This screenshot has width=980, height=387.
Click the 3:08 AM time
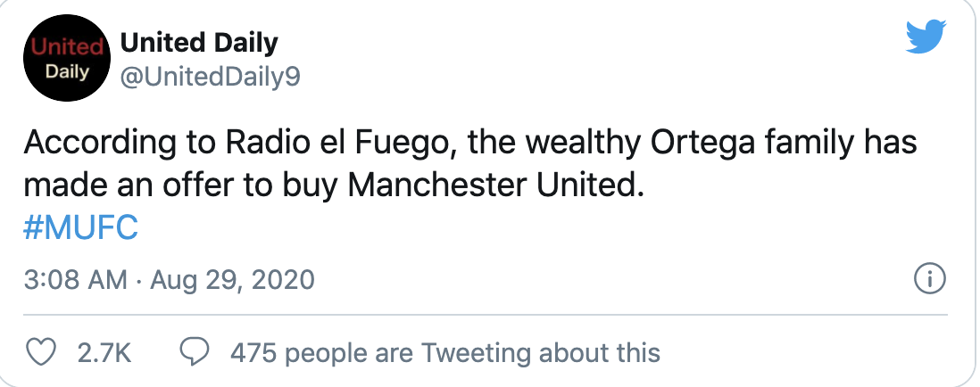tap(77, 280)
